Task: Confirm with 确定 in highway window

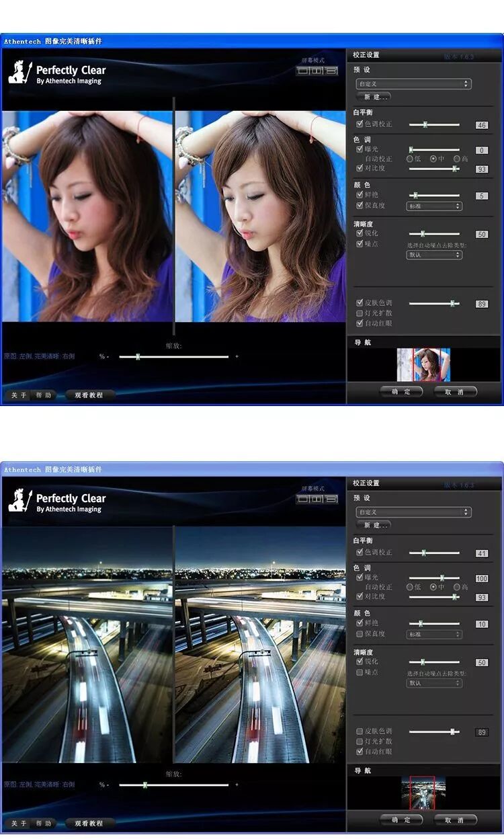Action: point(401,820)
